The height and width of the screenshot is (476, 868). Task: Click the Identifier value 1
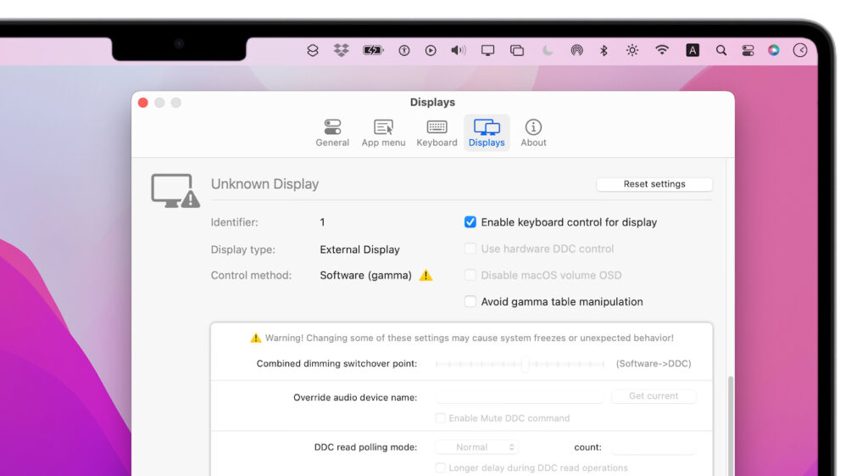coord(322,222)
